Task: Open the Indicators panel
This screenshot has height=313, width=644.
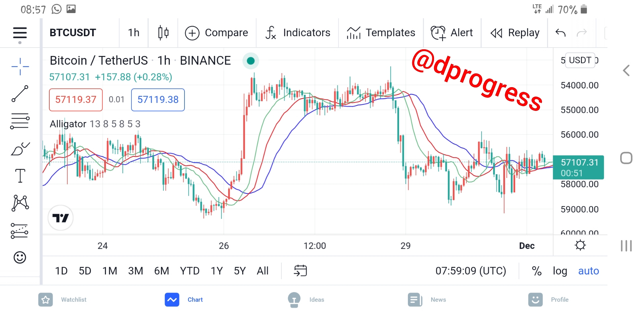Action: (298, 33)
